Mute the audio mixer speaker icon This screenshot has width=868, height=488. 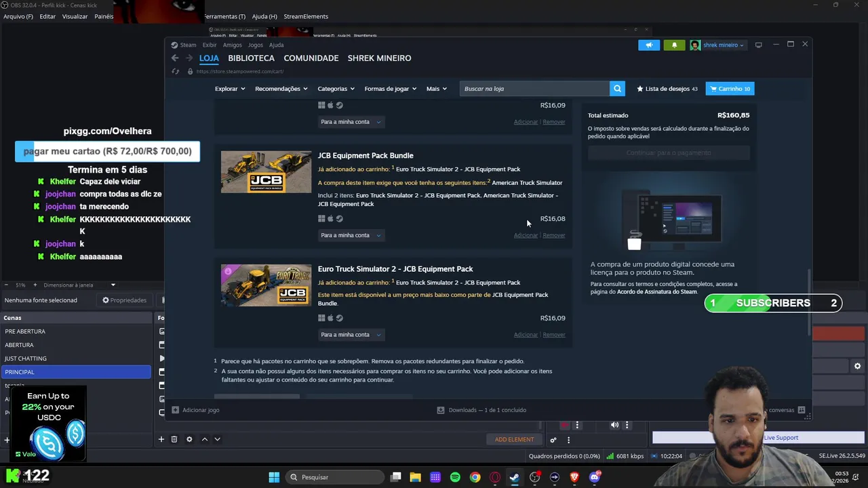click(x=614, y=425)
